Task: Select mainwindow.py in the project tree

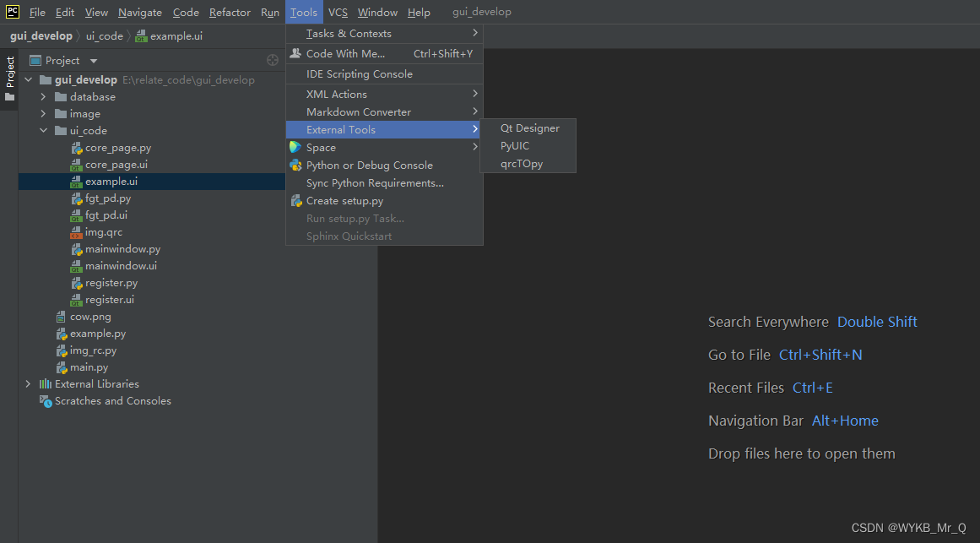Action: point(122,249)
